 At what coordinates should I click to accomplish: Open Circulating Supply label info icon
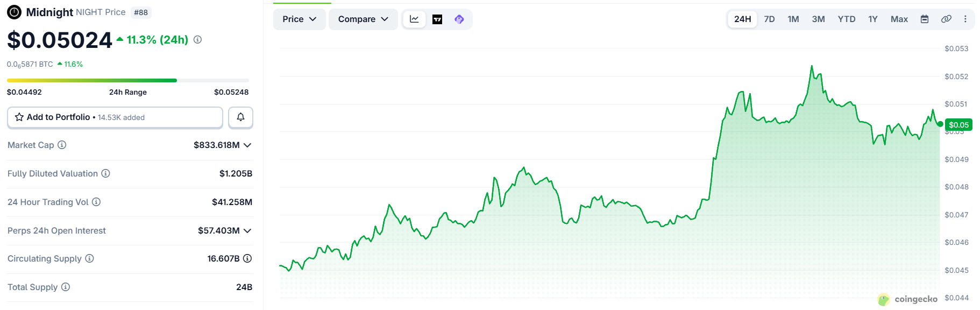pos(89,258)
